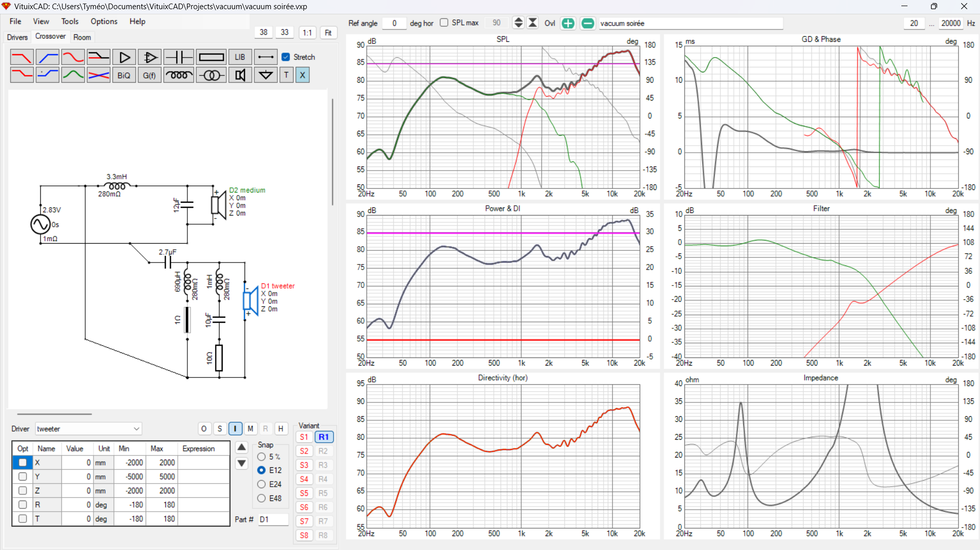This screenshot has height=550, width=980.
Task: Check the Opt box for X row
Action: click(22, 463)
